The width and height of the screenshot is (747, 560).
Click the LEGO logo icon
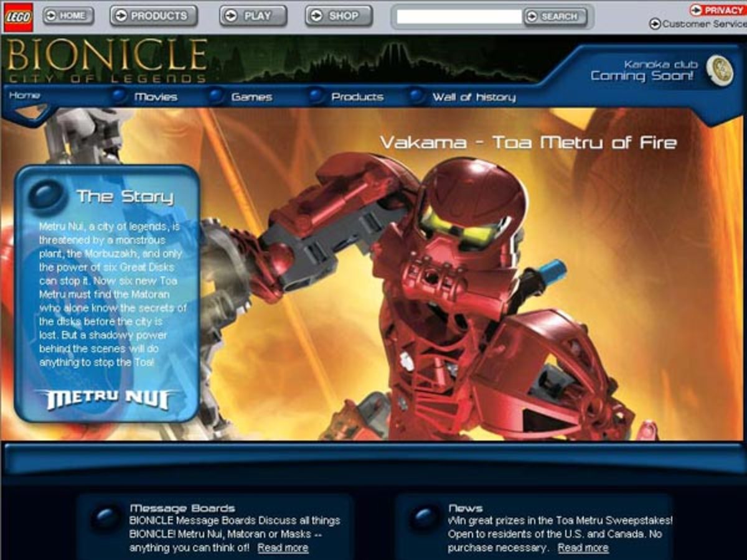(x=18, y=17)
